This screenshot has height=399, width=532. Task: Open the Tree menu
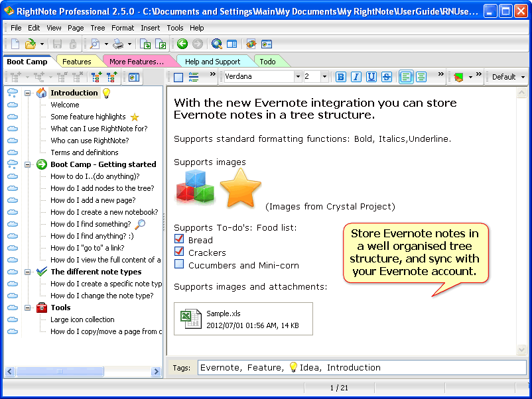pyautogui.click(x=98, y=28)
